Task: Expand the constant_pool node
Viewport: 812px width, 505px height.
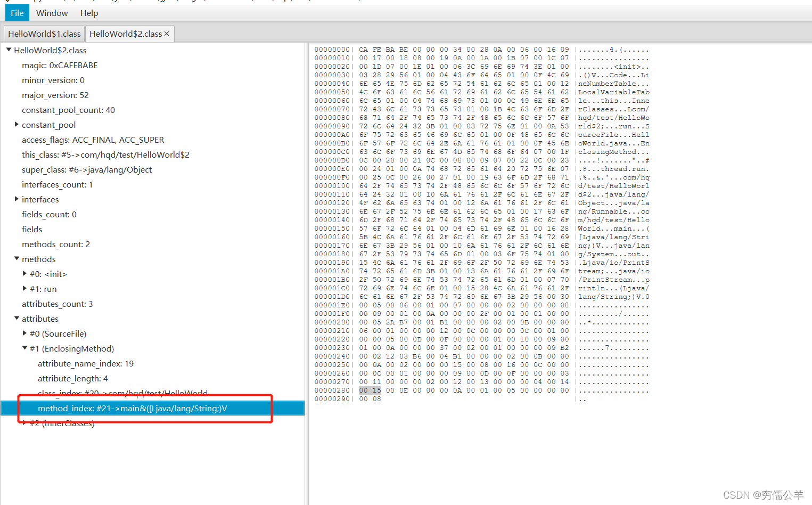Action: [x=17, y=124]
